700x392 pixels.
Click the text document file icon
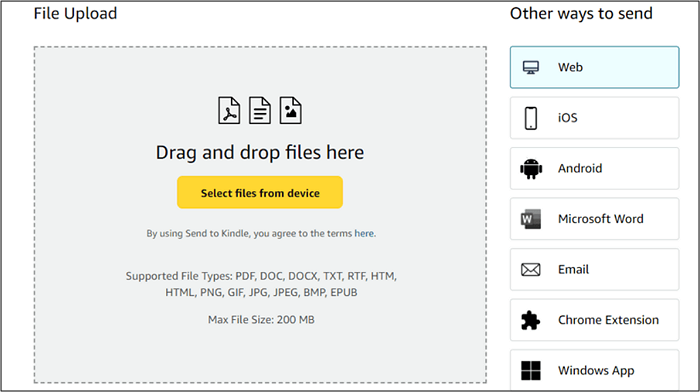[260, 110]
